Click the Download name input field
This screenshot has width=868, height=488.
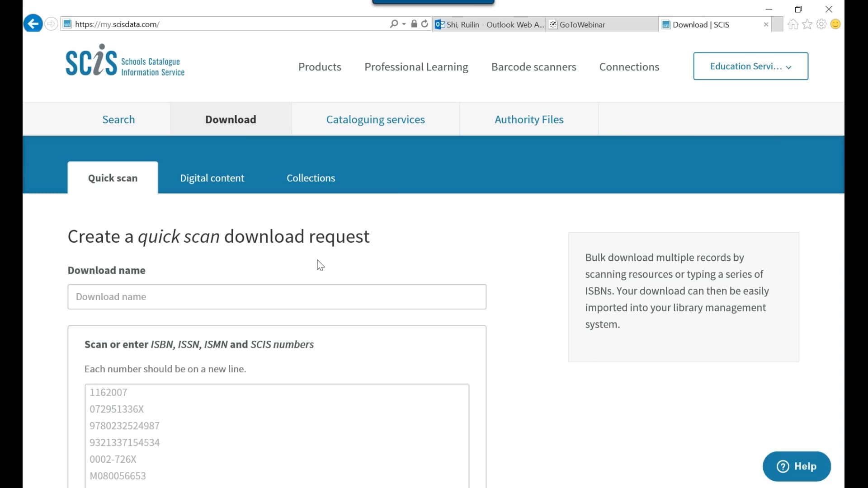click(277, 296)
